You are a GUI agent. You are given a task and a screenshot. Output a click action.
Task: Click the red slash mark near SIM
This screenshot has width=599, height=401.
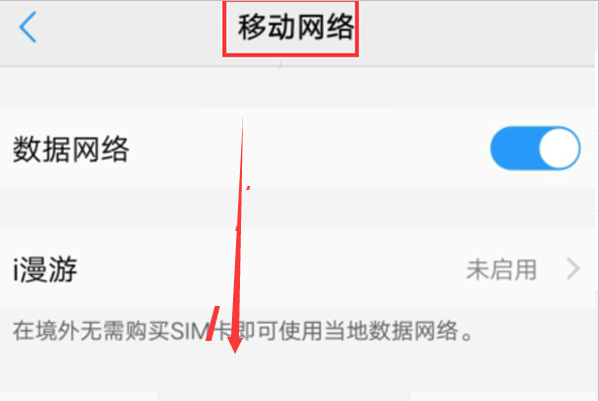(x=213, y=323)
